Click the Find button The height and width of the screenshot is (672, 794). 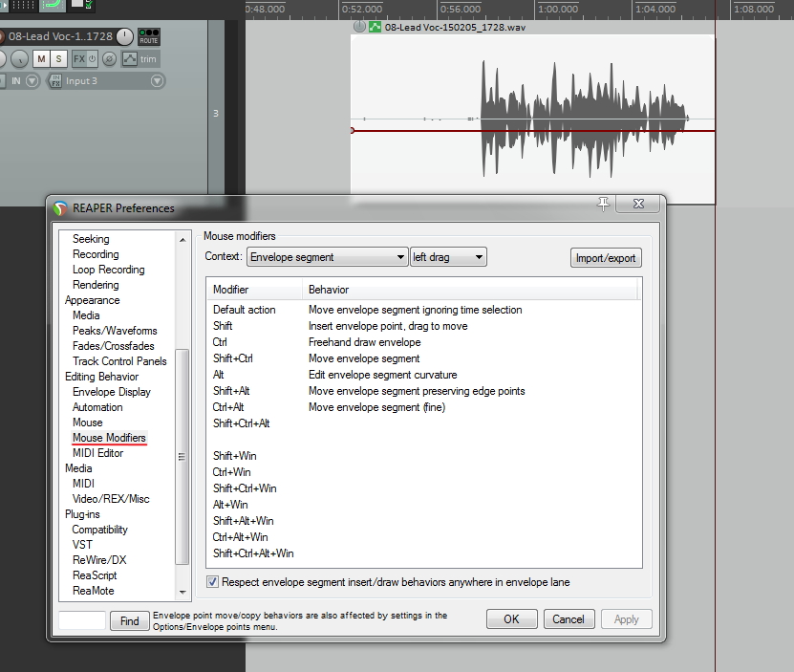tap(130, 620)
